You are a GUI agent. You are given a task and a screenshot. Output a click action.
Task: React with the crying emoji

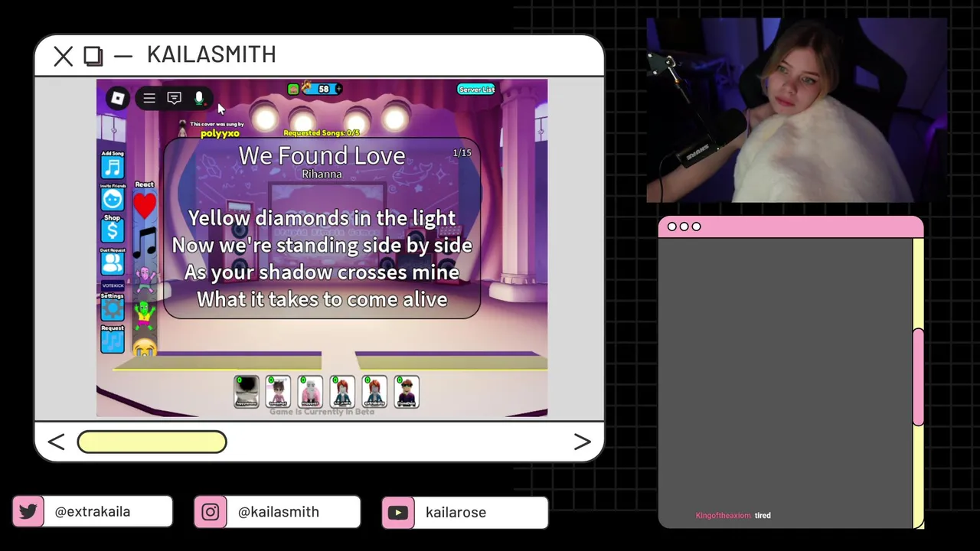click(x=145, y=348)
